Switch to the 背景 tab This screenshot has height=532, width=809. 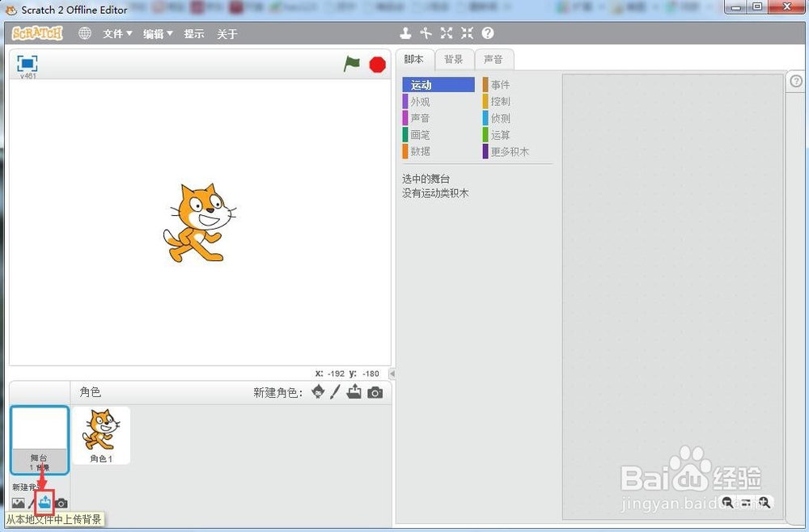(454, 59)
